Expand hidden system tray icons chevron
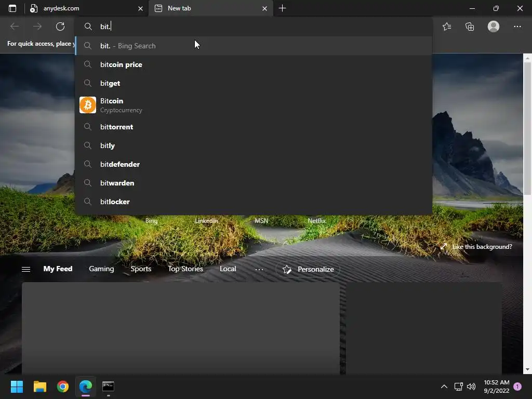The image size is (532, 399). [444, 387]
